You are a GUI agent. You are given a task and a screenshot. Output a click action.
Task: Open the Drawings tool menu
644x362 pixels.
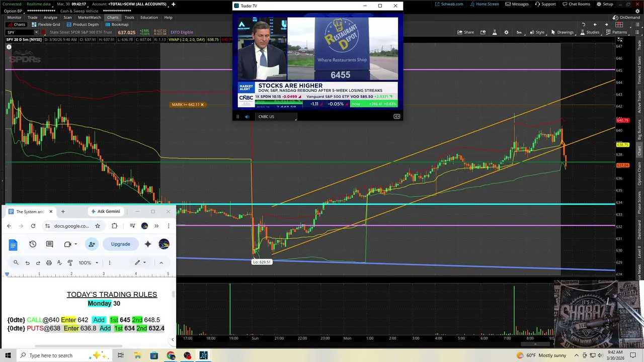562,32
